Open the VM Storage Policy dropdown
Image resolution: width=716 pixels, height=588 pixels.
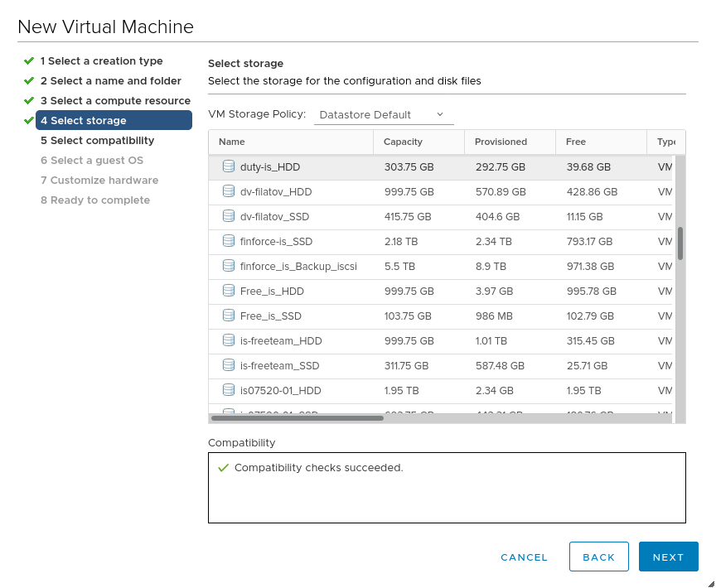point(383,114)
